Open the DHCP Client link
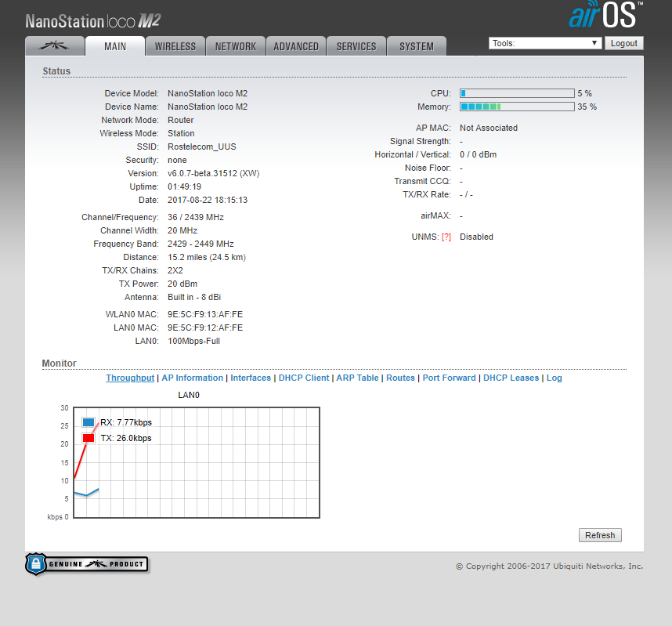This screenshot has height=626, width=672. 304,378
